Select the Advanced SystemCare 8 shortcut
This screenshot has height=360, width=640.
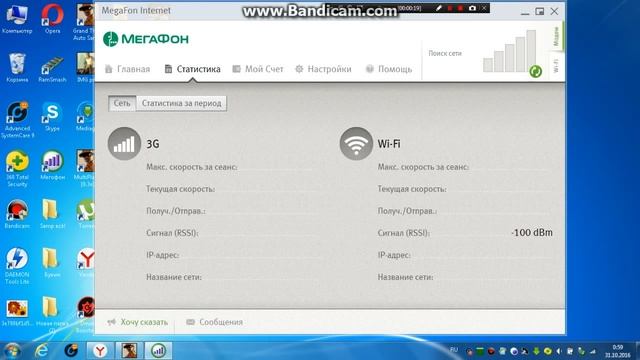[x=17, y=120]
